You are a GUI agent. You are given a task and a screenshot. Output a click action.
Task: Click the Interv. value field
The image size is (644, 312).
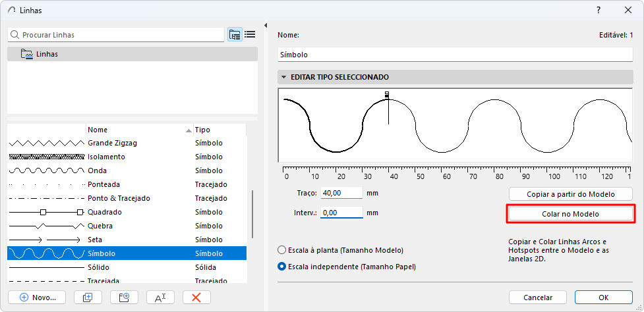pyautogui.click(x=341, y=213)
